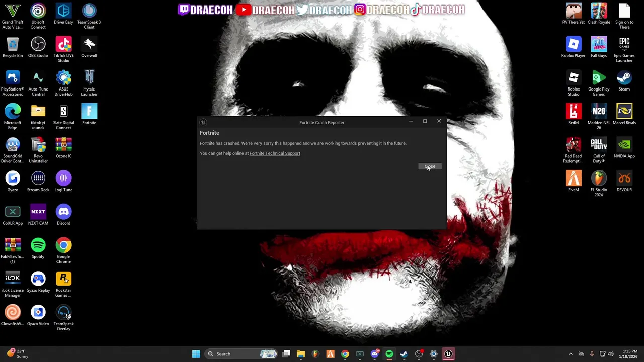This screenshot has width=644, height=362.
Task: Select the PlayStation Accessories desktop icon
Action: coord(13,83)
